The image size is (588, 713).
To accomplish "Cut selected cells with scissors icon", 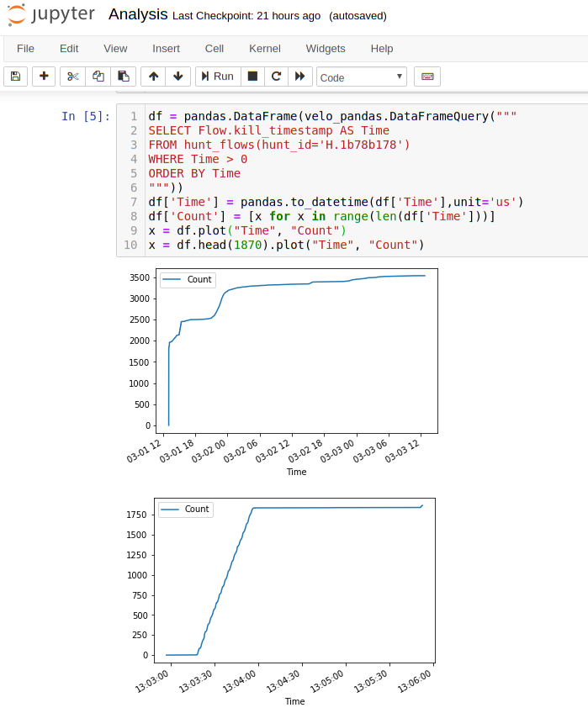I will (73, 77).
